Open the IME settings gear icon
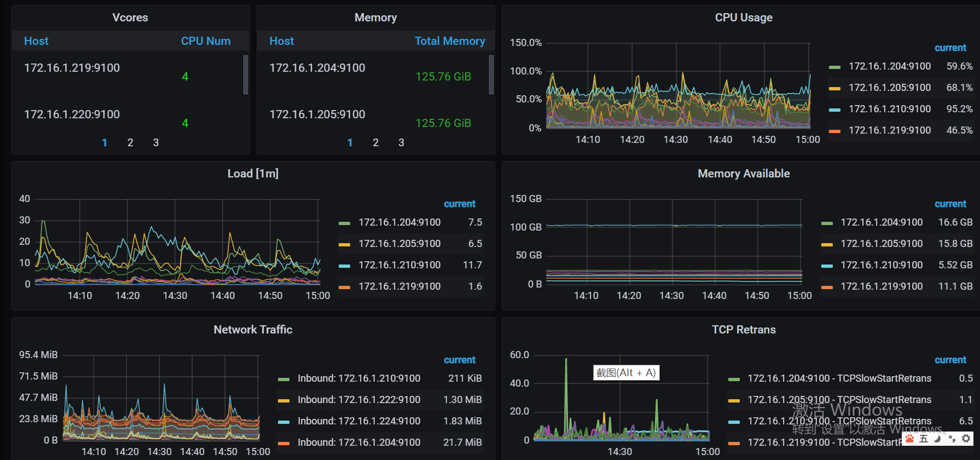This screenshot has width=980, height=460. [x=966, y=439]
